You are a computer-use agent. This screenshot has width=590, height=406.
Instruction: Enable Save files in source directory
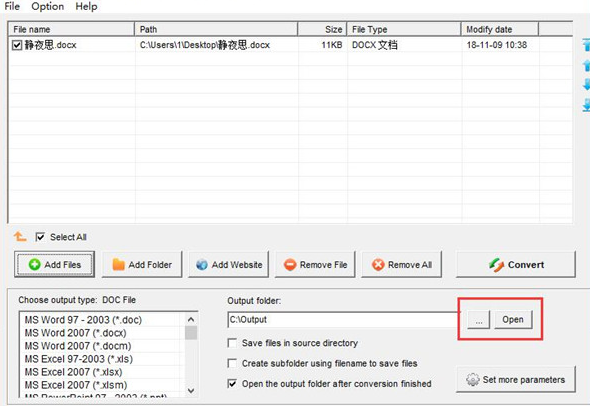point(232,343)
